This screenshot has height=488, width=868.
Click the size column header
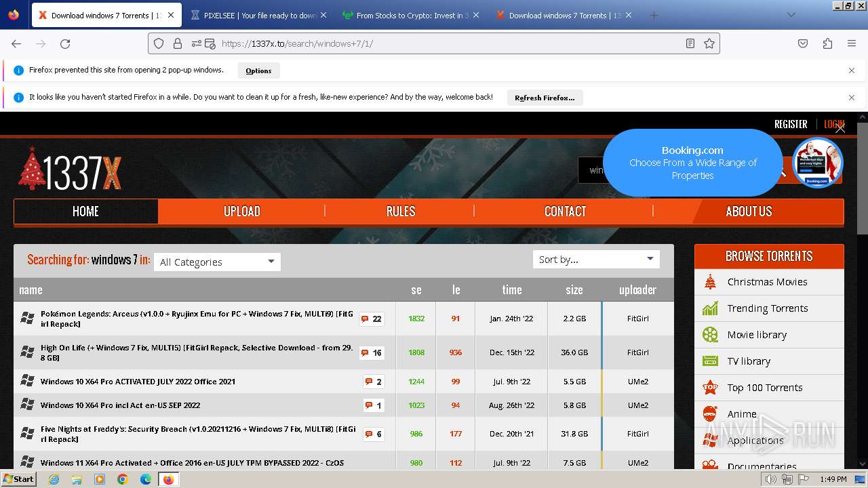click(x=574, y=290)
